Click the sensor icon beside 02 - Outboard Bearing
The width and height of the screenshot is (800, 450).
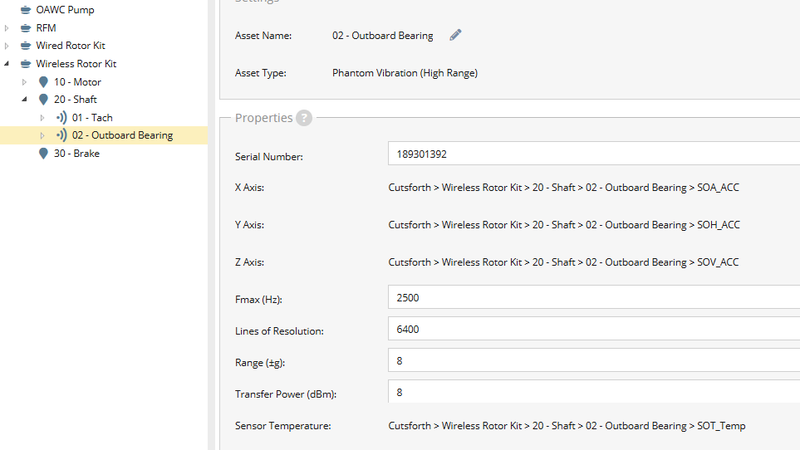click(x=62, y=135)
